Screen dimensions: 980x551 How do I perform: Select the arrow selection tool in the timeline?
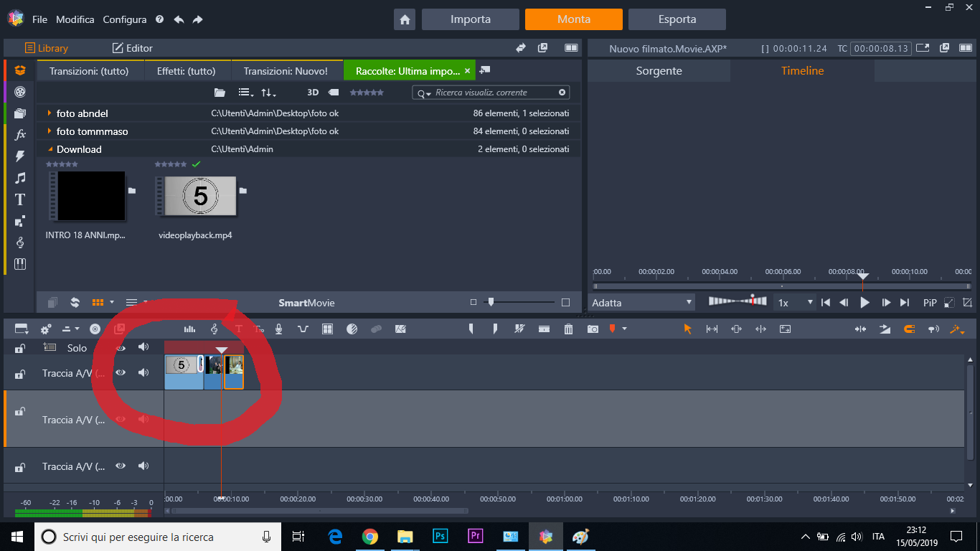pos(687,329)
